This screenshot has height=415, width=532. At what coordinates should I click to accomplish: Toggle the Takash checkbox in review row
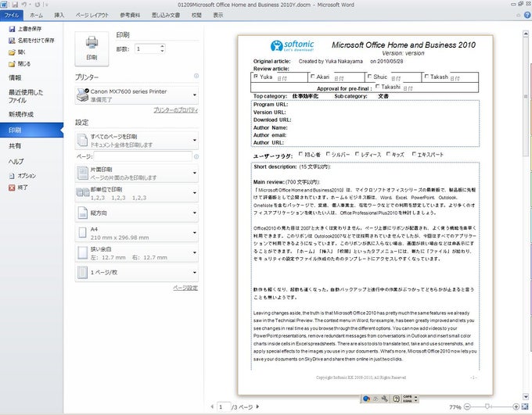point(426,77)
